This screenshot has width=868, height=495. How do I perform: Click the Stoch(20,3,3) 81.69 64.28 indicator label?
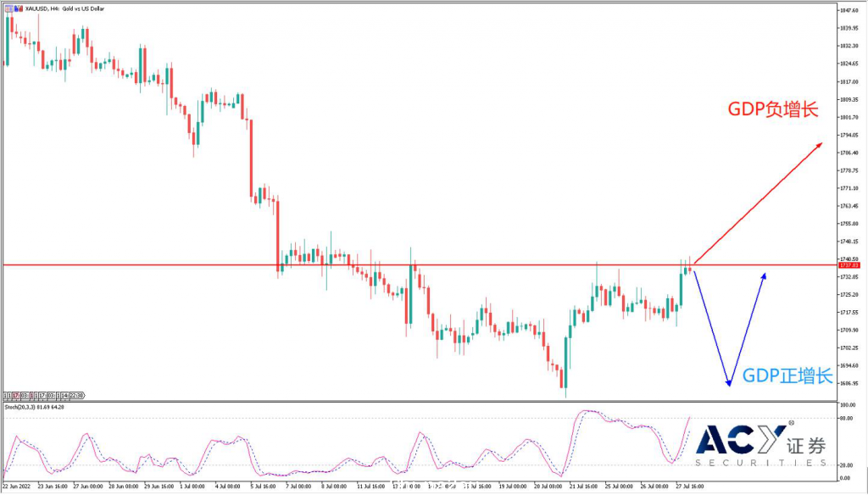click(x=34, y=407)
